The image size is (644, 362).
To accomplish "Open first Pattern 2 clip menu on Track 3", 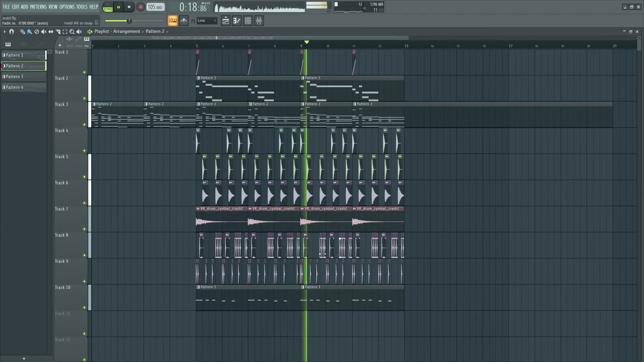I will 94,104.
